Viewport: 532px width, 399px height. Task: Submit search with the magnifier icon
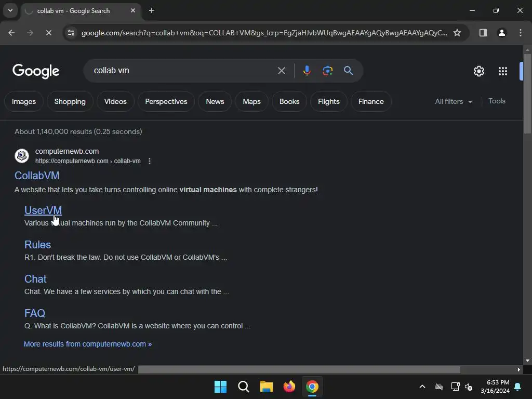coord(348,71)
